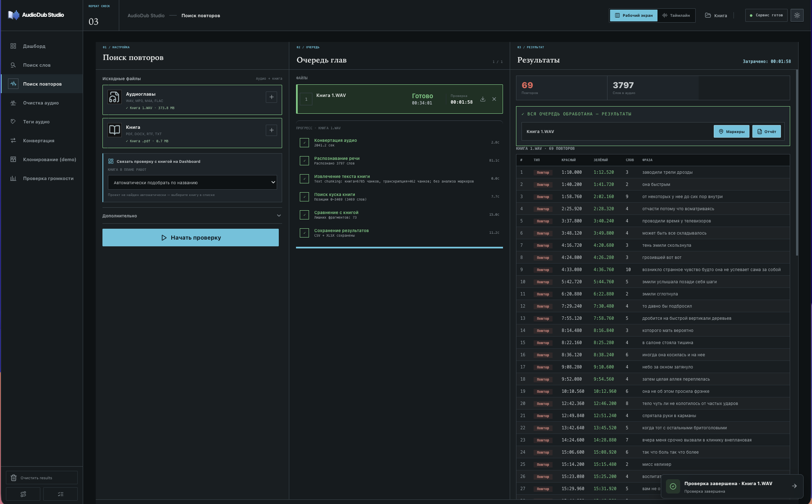The width and height of the screenshot is (812, 504).
Task: Switch to Таймлайн view
Action: [676, 16]
